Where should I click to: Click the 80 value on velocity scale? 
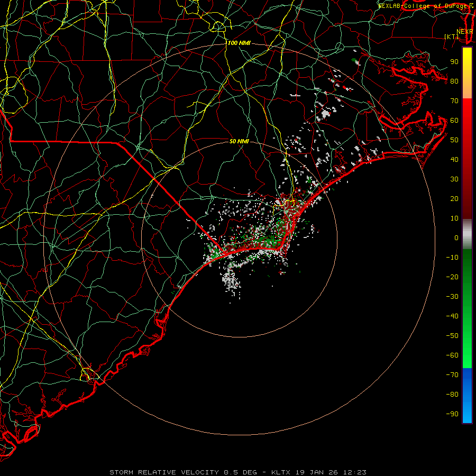[x=454, y=81]
